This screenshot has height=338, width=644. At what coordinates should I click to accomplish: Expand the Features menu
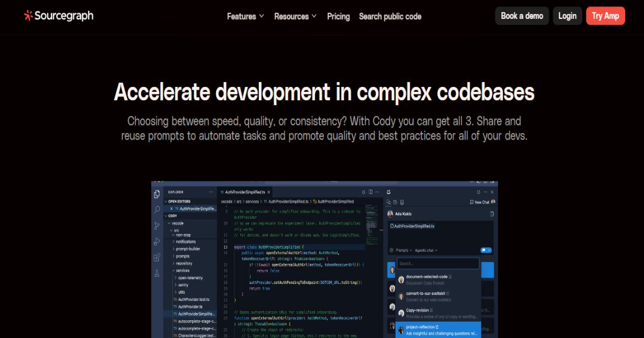[x=245, y=16]
